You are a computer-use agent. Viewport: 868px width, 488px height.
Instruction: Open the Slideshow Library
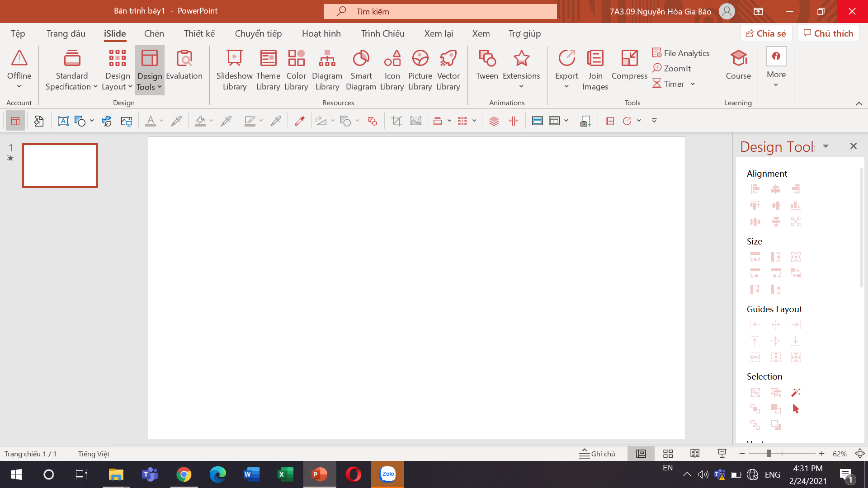point(234,70)
